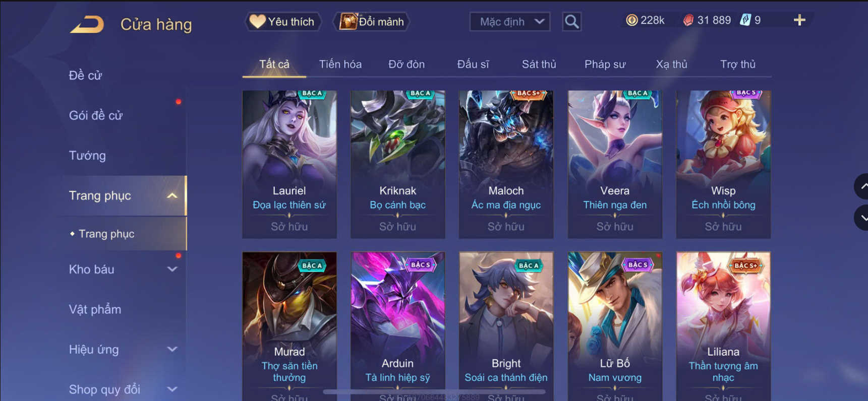Switch to the Sát thủ tab
This screenshot has width=868, height=401.
click(539, 64)
